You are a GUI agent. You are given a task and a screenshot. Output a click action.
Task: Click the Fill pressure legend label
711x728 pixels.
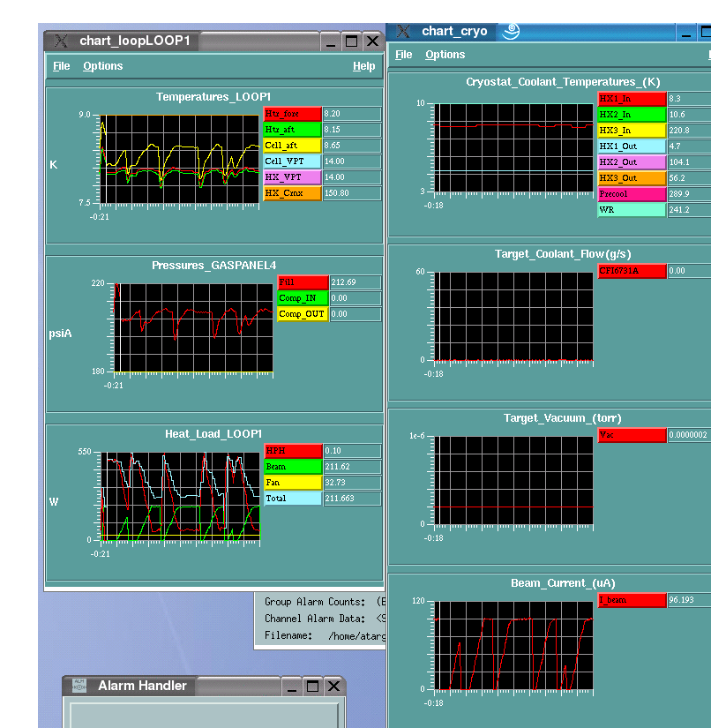303,282
